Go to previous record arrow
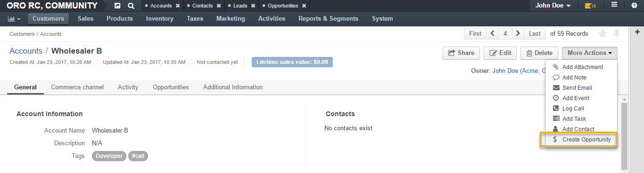The image size is (644, 173). [493, 33]
